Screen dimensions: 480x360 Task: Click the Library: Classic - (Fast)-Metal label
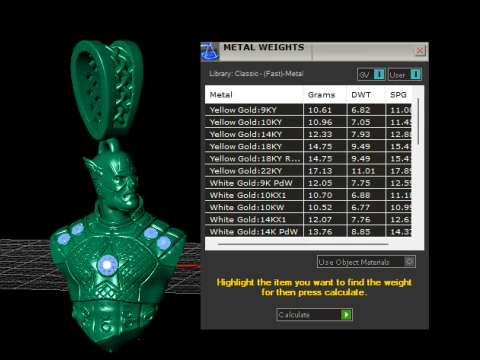[x=256, y=74]
